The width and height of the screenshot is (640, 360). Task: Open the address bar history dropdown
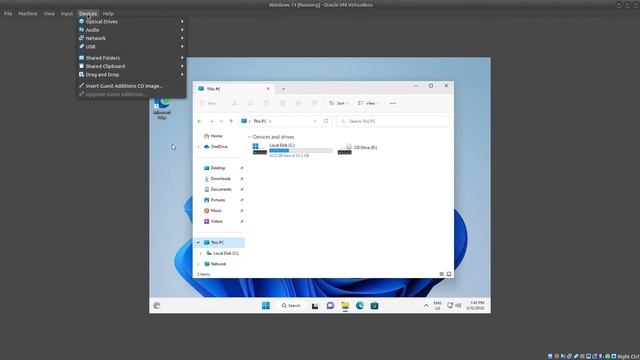[x=315, y=121]
